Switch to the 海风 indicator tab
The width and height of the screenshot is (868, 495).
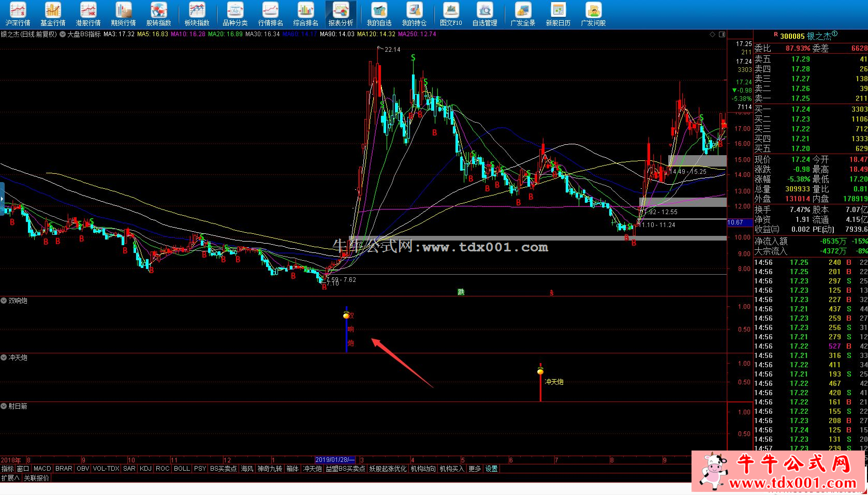tap(247, 469)
